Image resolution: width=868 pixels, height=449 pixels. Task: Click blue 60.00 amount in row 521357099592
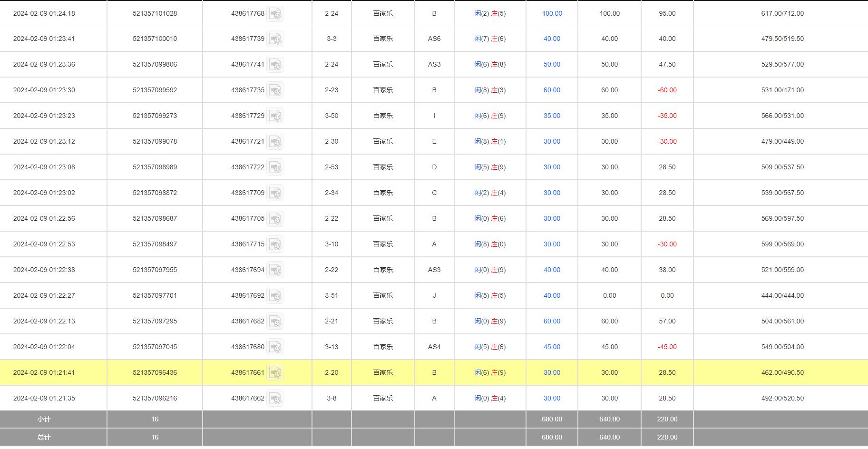pos(552,90)
